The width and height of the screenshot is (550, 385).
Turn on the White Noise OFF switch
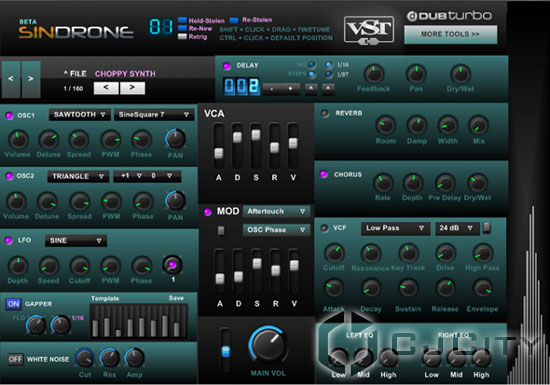click(15, 359)
